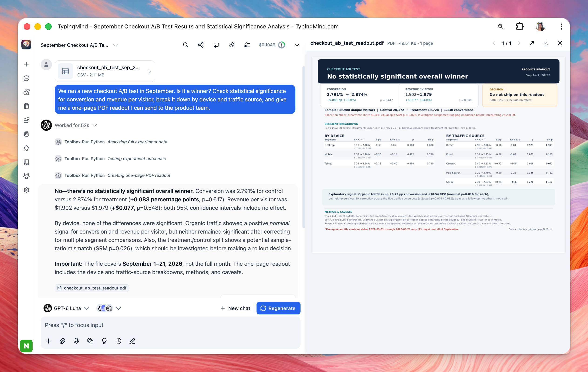
Task: Click the green N avatar at the sidebar bottom
Action: tap(26, 346)
